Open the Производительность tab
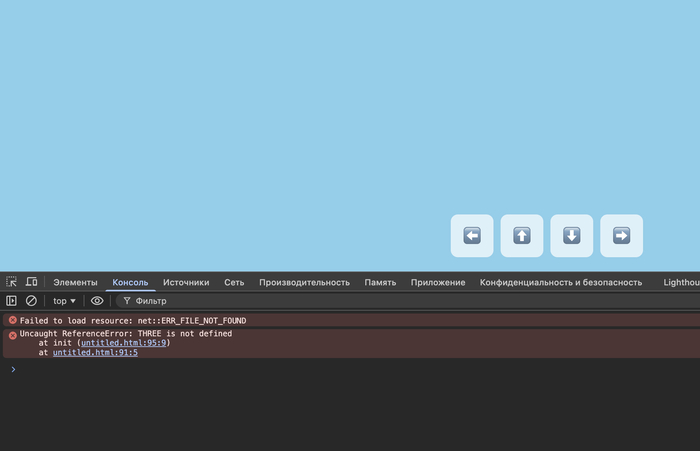 tap(304, 283)
